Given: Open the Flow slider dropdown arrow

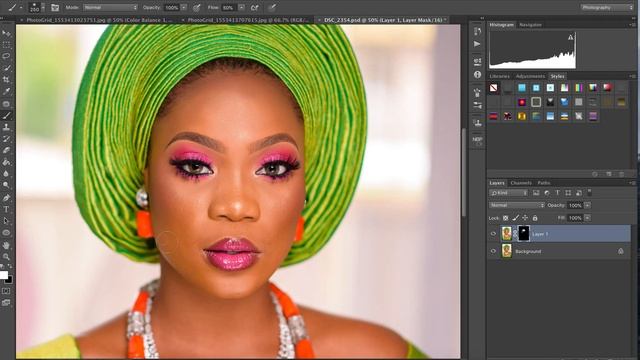Looking at the screenshot, I should pyautogui.click(x=241, y=7).
